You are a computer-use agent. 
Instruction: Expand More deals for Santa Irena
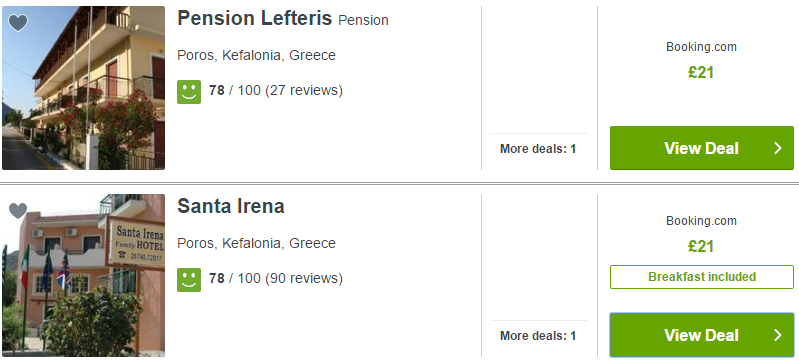(x=538, y=336)
